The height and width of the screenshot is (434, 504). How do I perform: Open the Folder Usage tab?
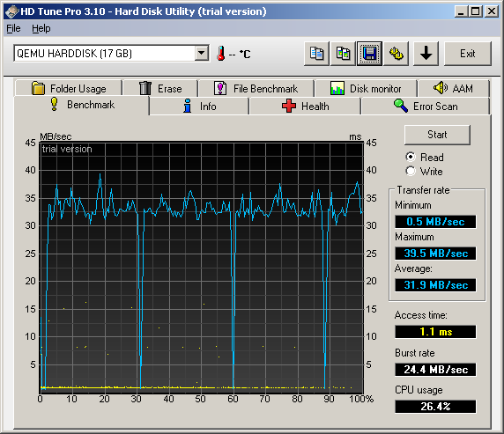[69, 88]
